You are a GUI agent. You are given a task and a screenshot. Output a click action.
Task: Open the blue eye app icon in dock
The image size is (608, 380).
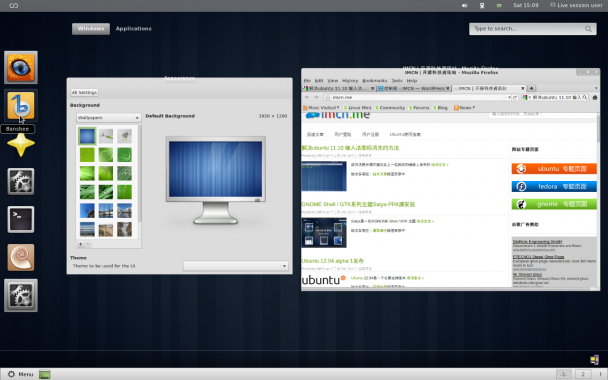(21, 67)
